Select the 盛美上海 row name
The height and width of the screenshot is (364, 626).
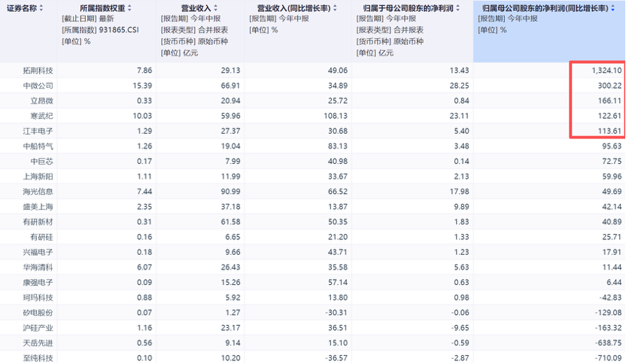(x=38, y=207)
